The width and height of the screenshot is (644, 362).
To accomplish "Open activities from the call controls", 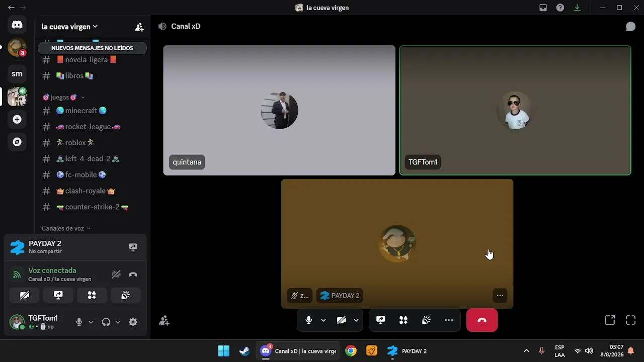I will pos(404,320).
